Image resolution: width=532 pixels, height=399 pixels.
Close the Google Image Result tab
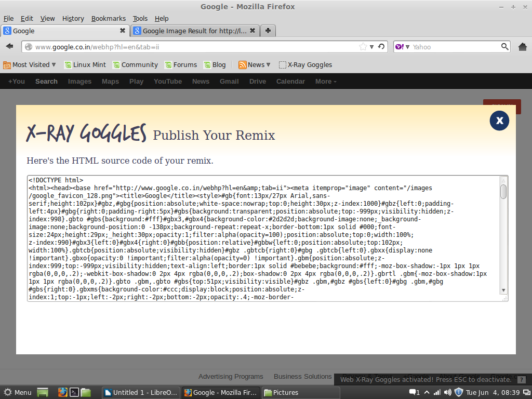pyautogui.click(x=252, y=31)
